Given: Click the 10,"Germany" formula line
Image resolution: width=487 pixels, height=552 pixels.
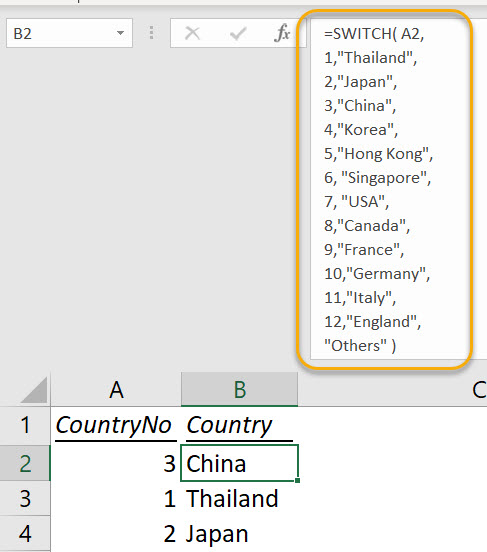Looking at the screenshot, I should coord(377,274).
